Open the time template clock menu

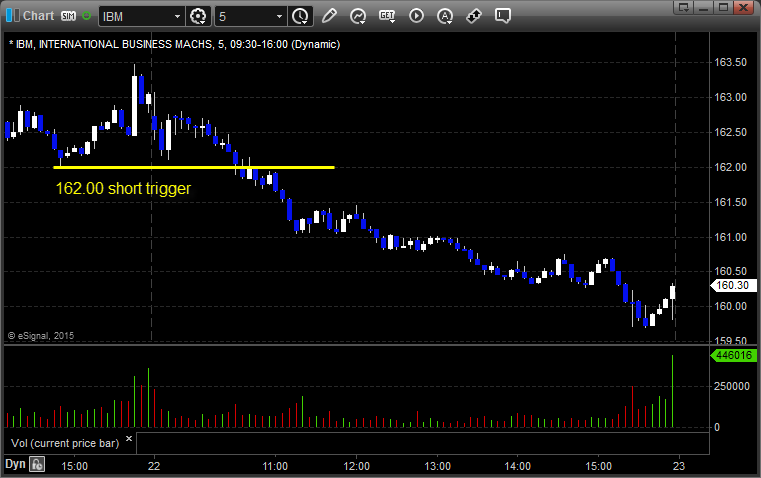tap(300, 16)
